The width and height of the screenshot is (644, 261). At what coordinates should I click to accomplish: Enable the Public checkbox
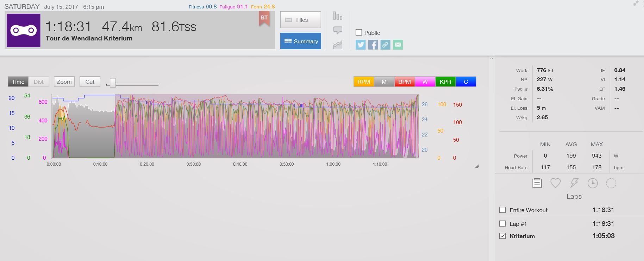(359, 32)
